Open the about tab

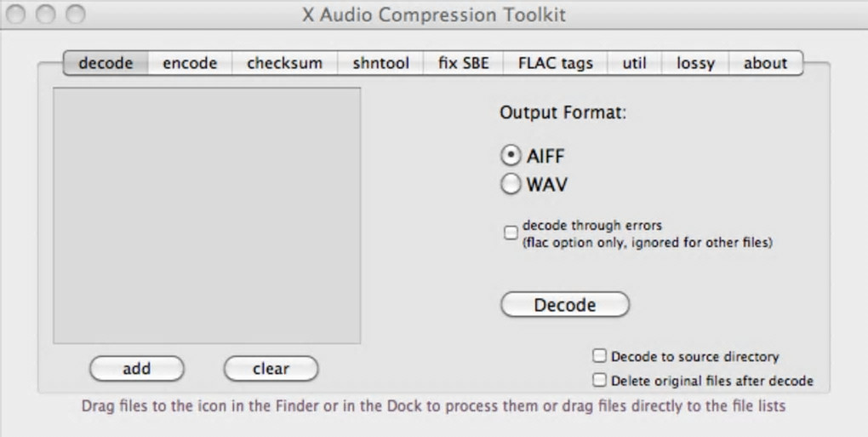pyautogui.click(x=765, y=63)
